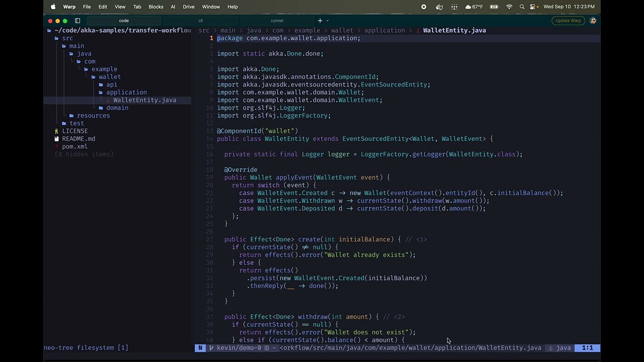This screenshot has height=362, width=644.
Task: Open the Drive menu
Action: click(x=189, y=7)
